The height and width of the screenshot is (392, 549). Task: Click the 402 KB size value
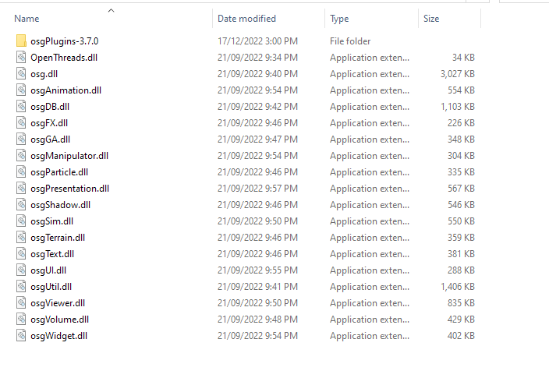tap(461, 336)
